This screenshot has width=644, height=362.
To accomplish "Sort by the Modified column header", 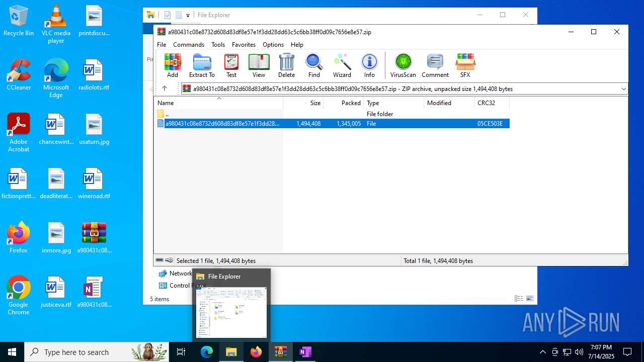I will tap(449, 103).
